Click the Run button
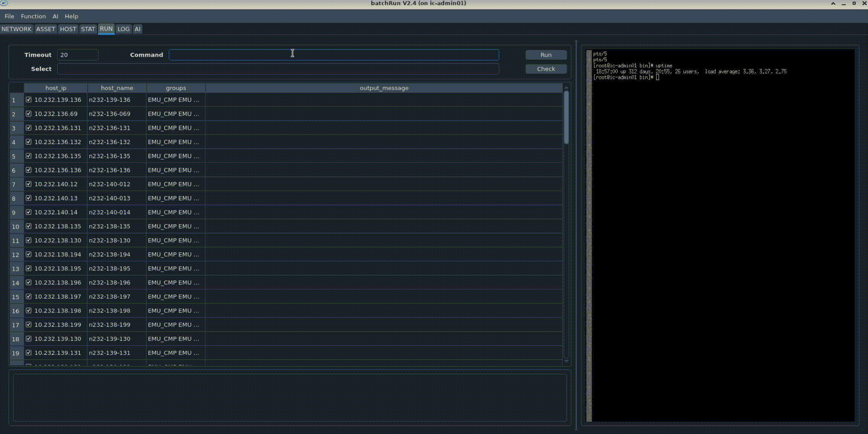The image size is (868, 434). (546, 55)
